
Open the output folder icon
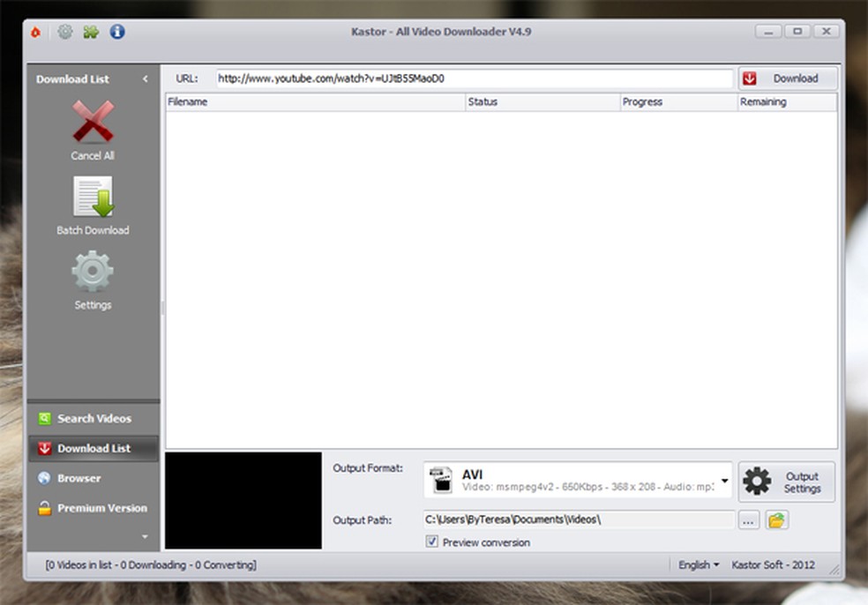[x=776, y=520]
